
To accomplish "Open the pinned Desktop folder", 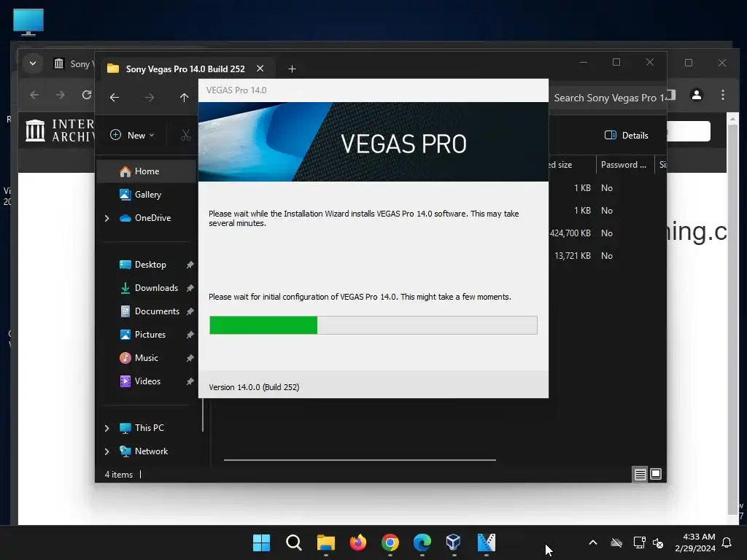I will 150,265.
